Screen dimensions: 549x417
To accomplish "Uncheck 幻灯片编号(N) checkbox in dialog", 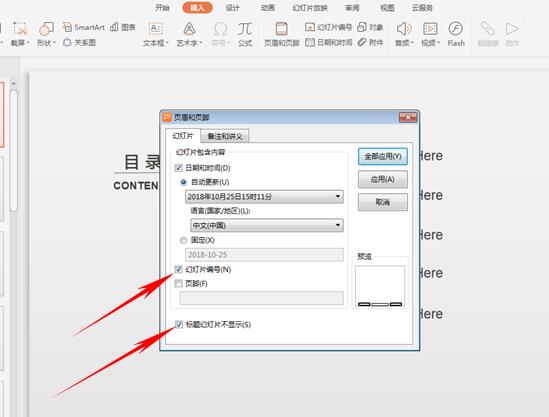I will (179, 269).
